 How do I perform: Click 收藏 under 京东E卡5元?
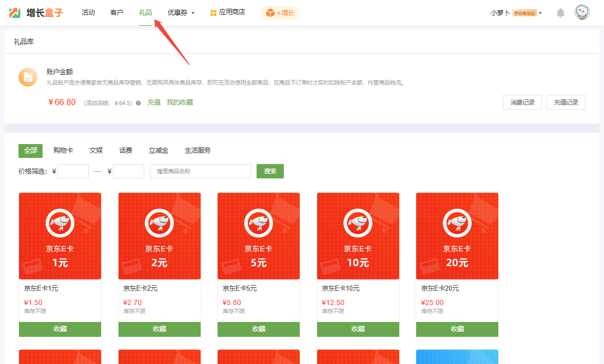(x=259, y=329)
